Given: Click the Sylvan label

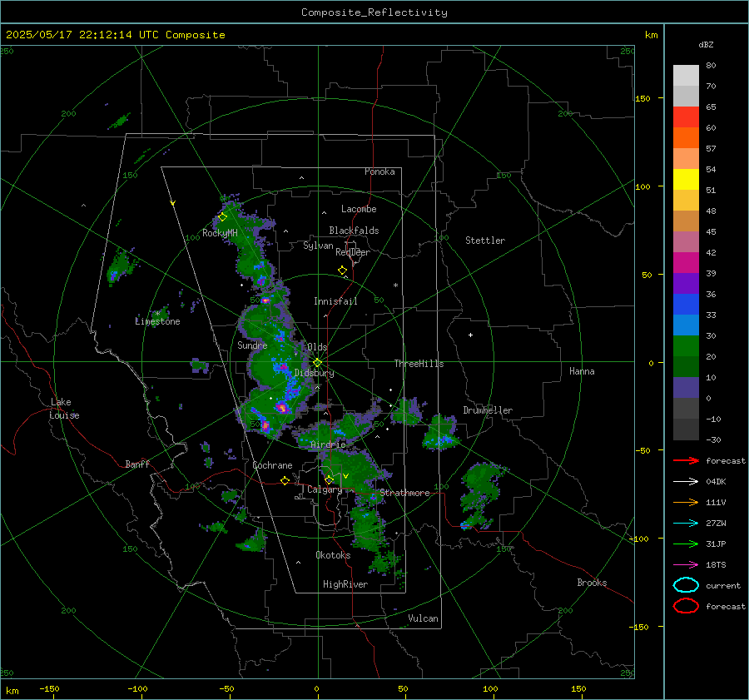Looking at the screenshot, I should (x=318, y=246).
